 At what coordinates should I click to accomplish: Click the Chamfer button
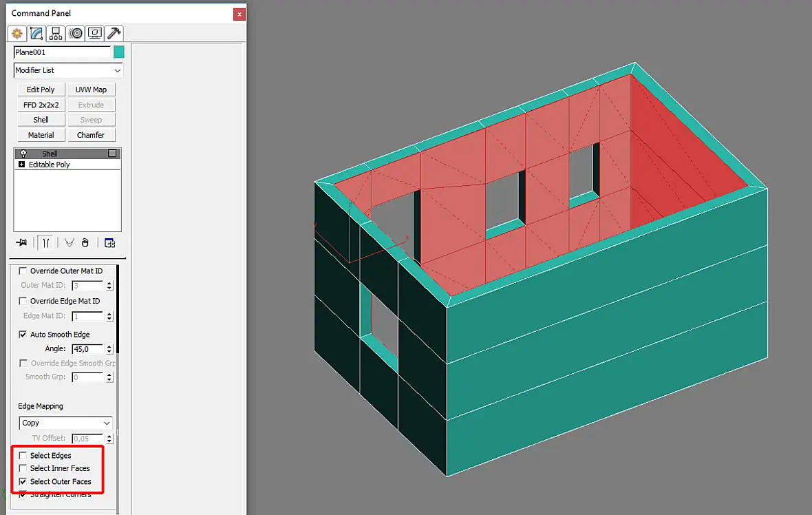91,135
